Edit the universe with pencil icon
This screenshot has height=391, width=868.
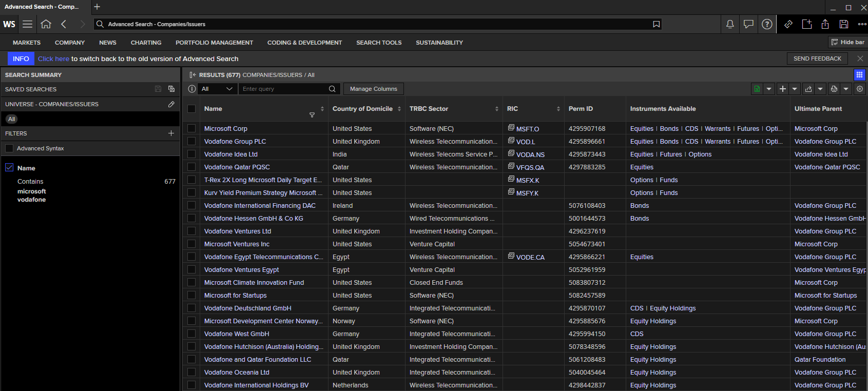[x=171, y=104]
